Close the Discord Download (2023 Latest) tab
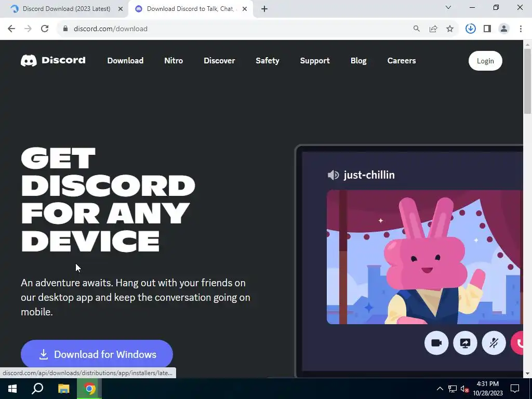Screen dimensions: 532x399 [121, 9]
